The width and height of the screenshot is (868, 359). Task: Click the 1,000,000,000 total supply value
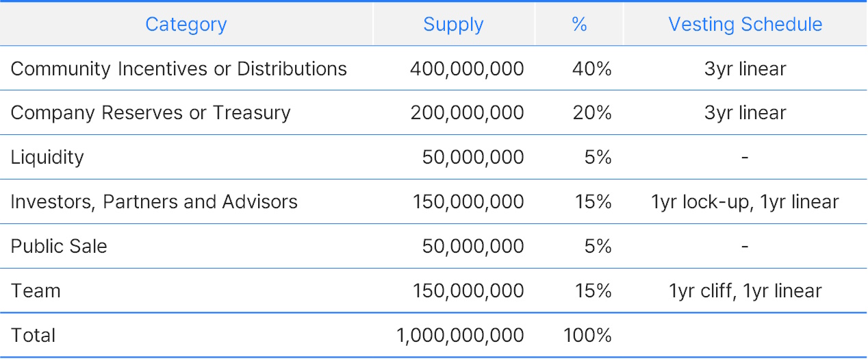click(460, 336)
